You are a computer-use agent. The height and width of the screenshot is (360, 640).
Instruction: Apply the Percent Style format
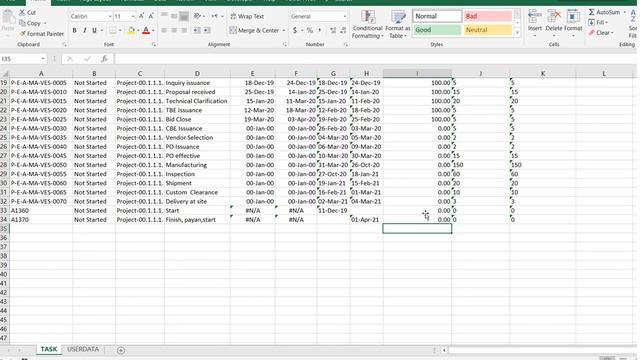310,30
